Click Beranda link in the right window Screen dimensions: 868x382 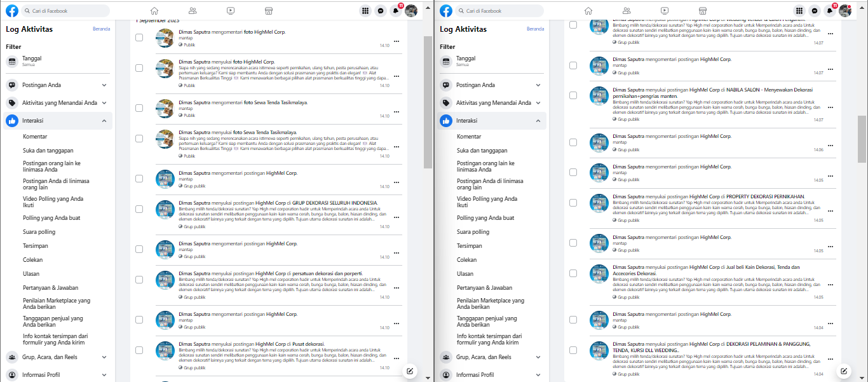tap(535, 29)
